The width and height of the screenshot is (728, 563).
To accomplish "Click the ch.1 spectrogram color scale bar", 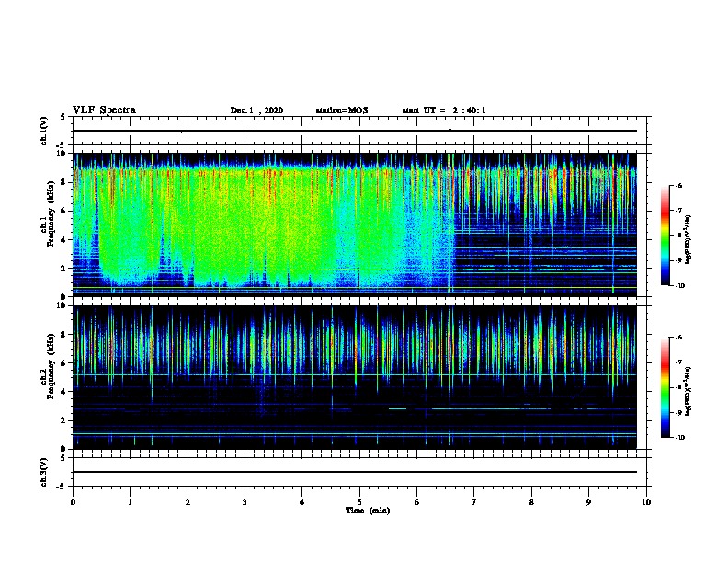I will [x=665, y=236].
